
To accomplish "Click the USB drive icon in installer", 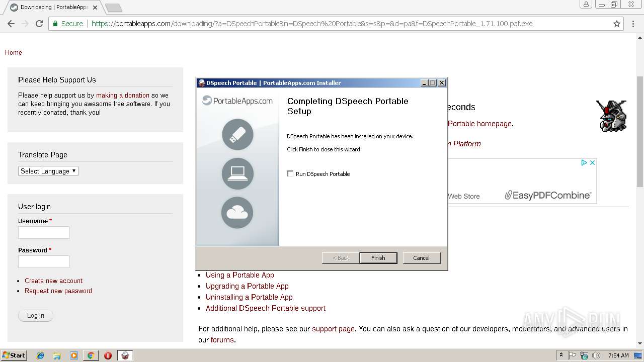I will (237, 134).
